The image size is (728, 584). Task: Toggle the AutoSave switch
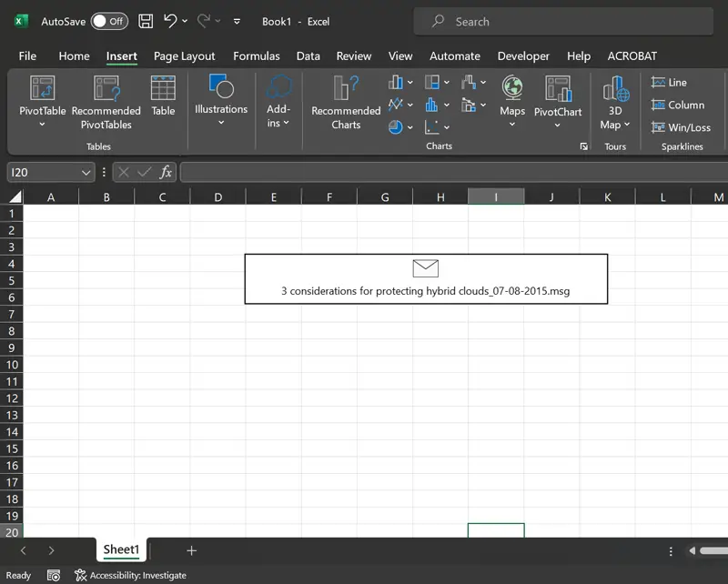[x=108, y=20]
